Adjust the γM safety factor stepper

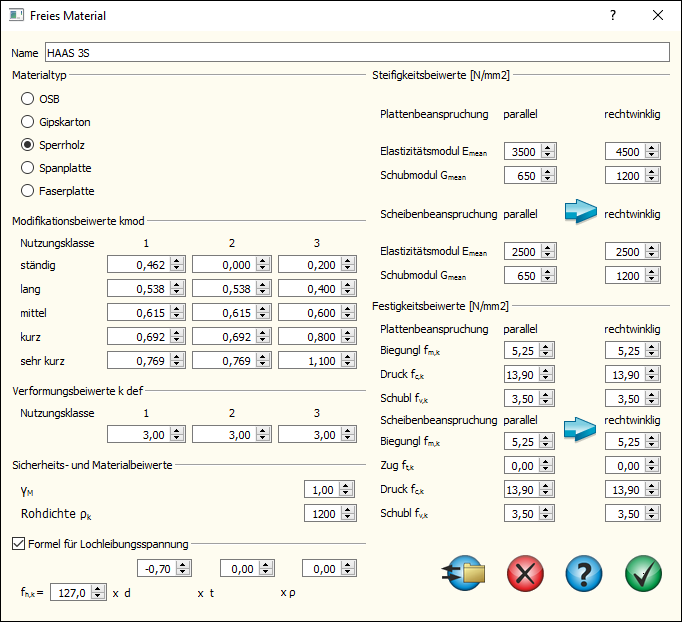[347, 488]
